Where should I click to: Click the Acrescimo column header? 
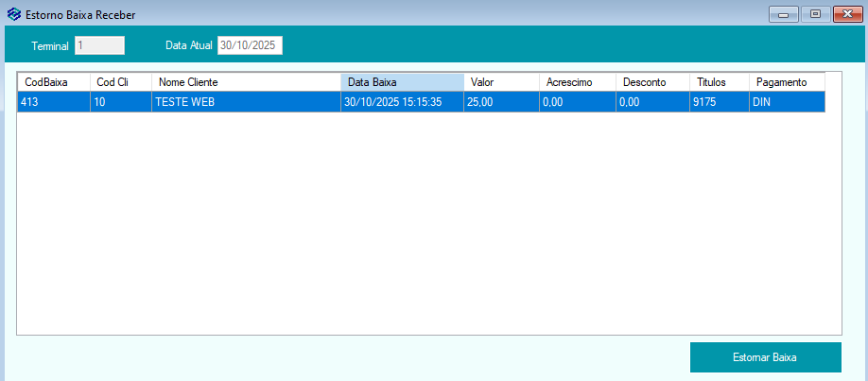click(x=577, y=82)
